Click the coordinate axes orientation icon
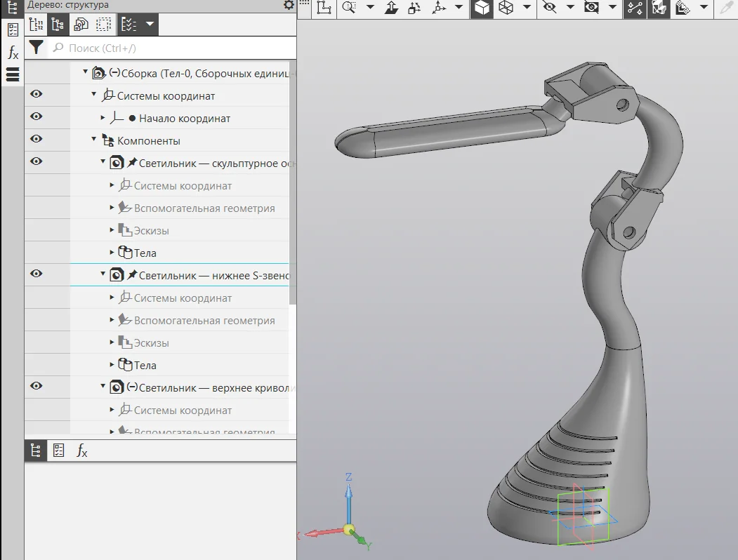Image resolution: width=738 pixels, height=560 pixels. pyautogui.click(x=439, y=7)
